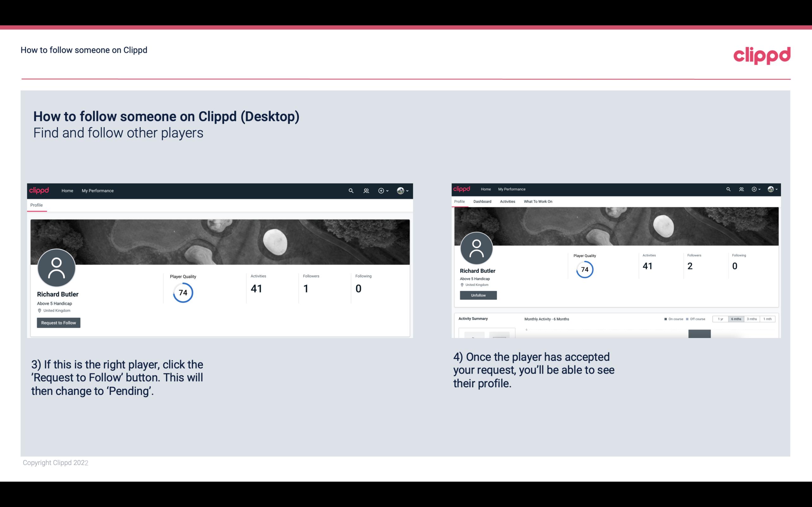Click the location pin icon near United Kingdom
The image size is (812, 507).
click(39, 310)
